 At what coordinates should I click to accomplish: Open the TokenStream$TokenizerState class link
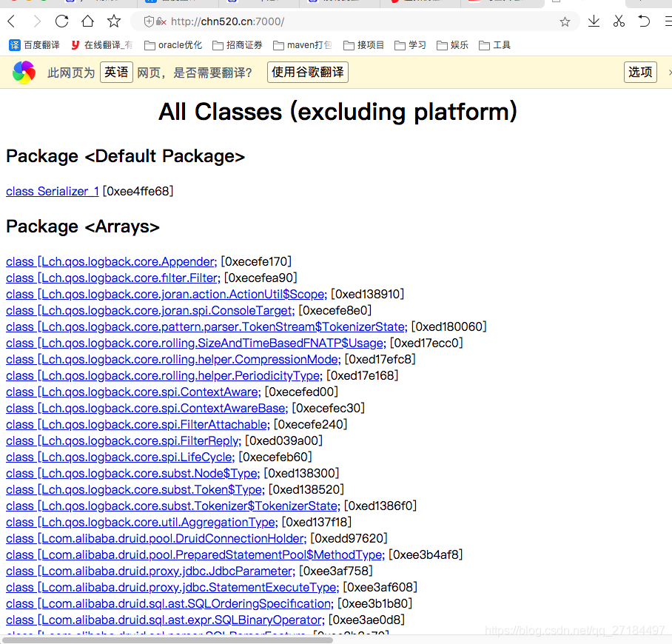(x=206, y=326)
